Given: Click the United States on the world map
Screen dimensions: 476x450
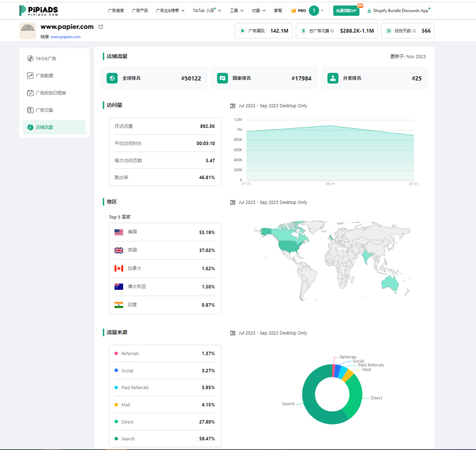Looking at the screenshot, I should point(290,246).
